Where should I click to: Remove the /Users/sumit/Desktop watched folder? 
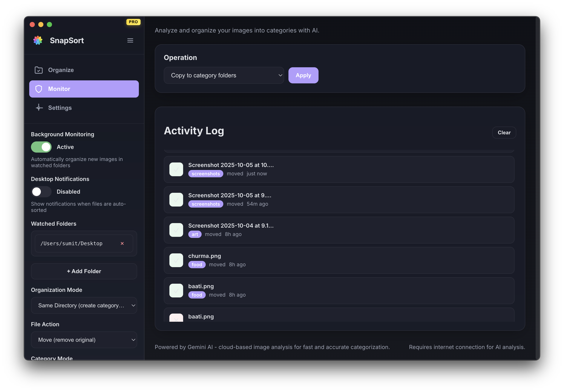point(122,243)
